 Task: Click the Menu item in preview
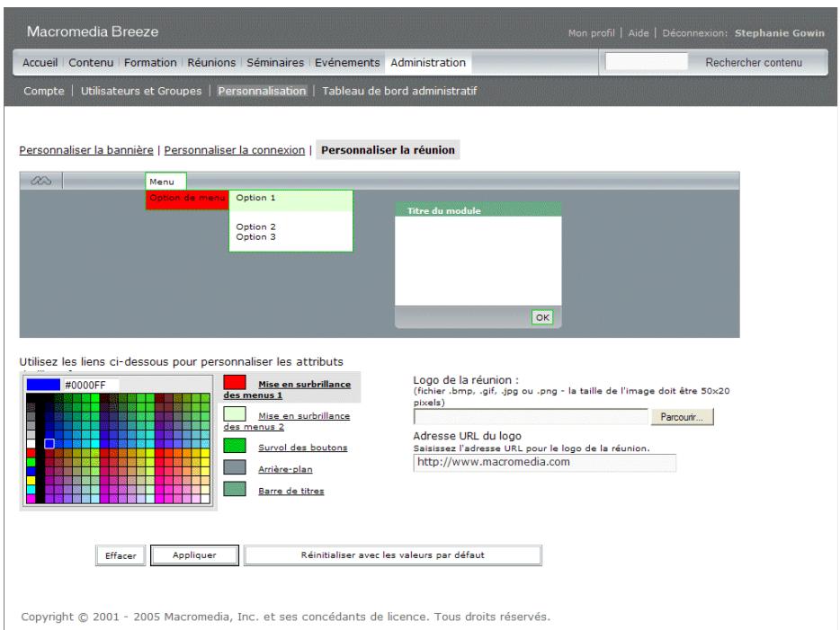[x=165, y=182]
